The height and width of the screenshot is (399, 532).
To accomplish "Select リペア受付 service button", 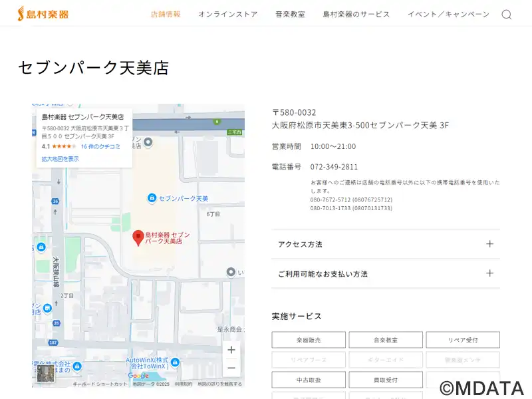I will click(x=463, y=340).
